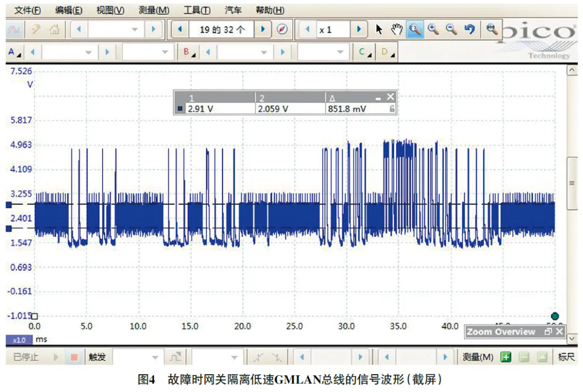Open channel C options button
This screenshot has height=392, width=583.
pos(365,52)
